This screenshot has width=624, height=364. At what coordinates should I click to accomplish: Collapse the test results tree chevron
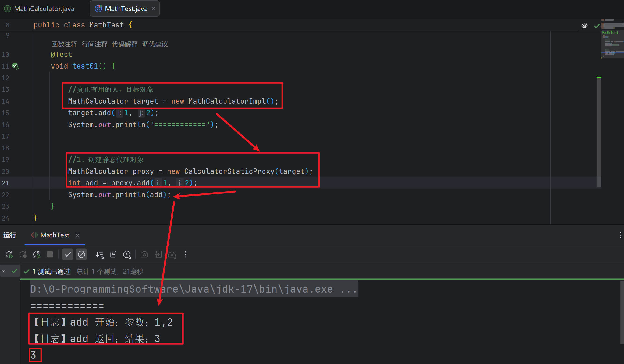tap(4, 271)
